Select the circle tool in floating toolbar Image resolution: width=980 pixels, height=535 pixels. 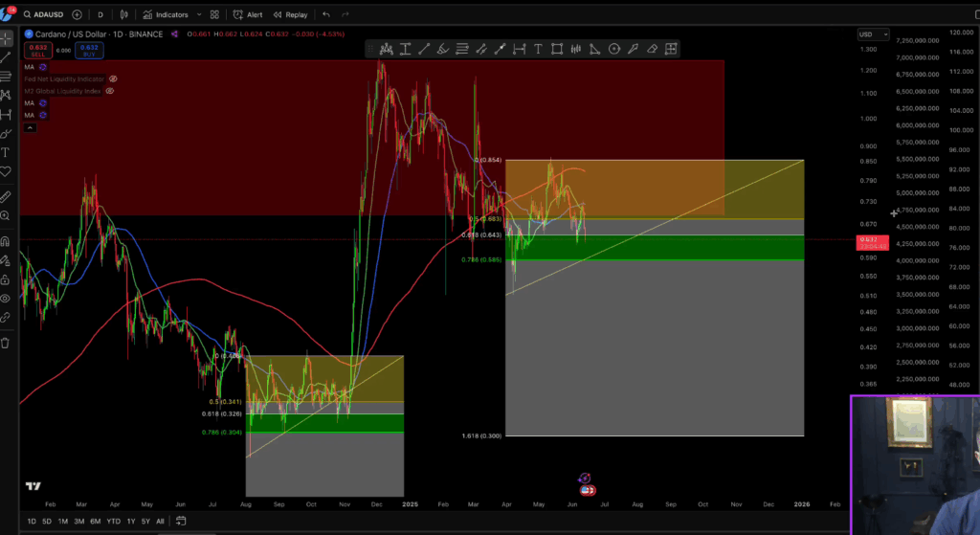click(x=613, y=49)
